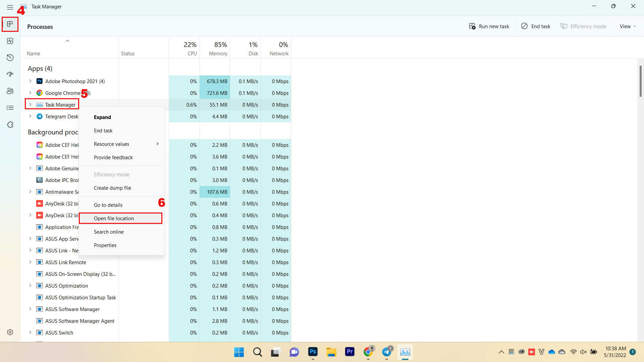Screen dimensions: 644x362
Task: Expand the ASUS Switch process row
Action: click(x=30, y=333)
